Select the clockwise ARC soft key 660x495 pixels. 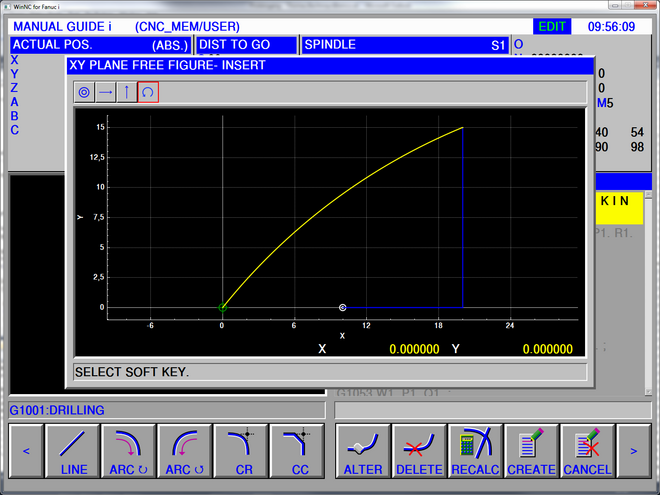tap(129, 451)
